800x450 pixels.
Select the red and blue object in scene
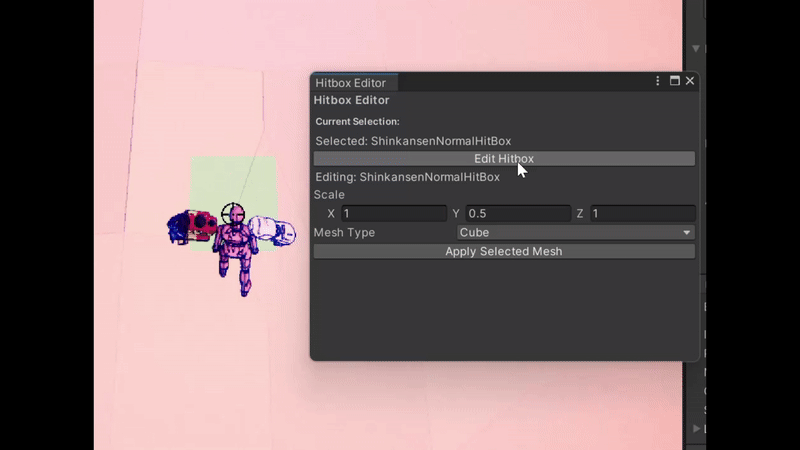[x=192, y=227]
